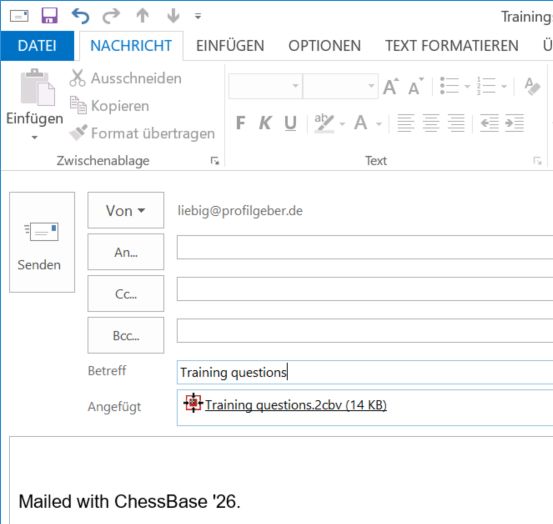Click the An recipient input field
Viewport: 553px width, 524px height.
pos(365,248)
